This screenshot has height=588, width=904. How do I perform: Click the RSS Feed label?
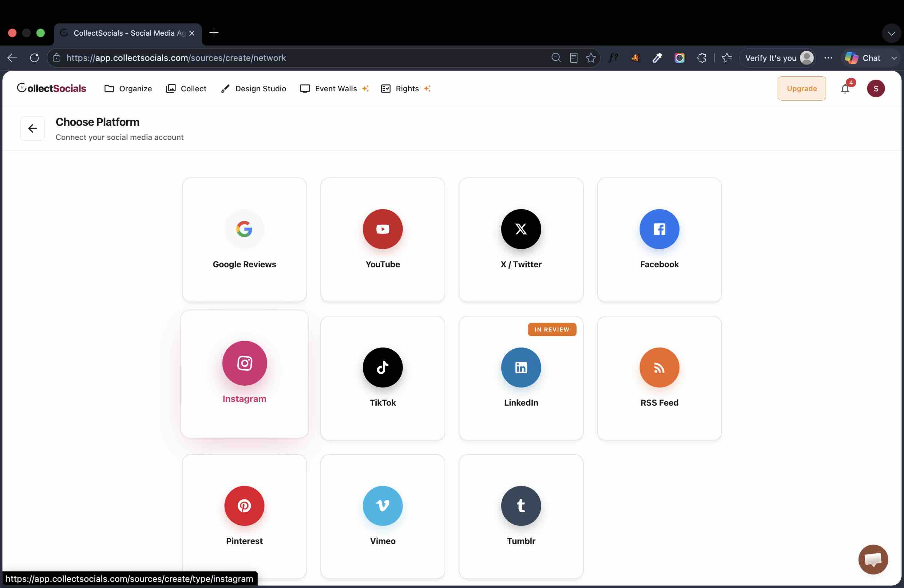tap(659, 403)
